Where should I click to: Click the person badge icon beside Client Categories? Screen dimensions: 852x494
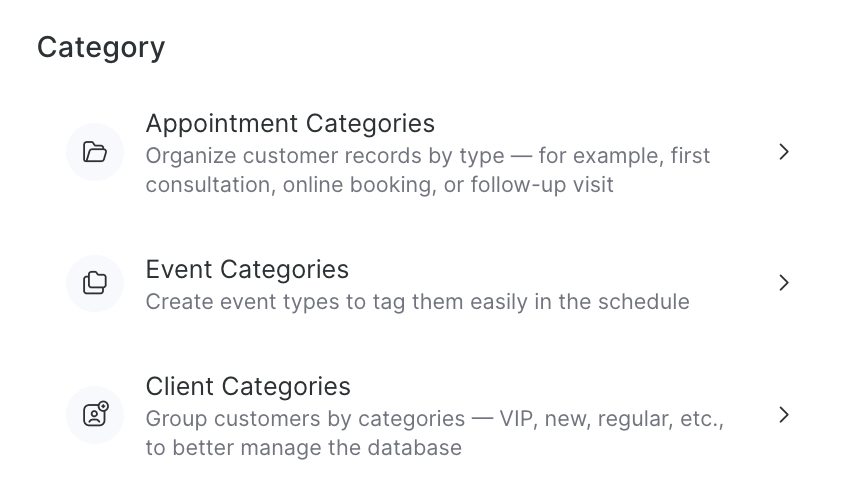[95, 414]
